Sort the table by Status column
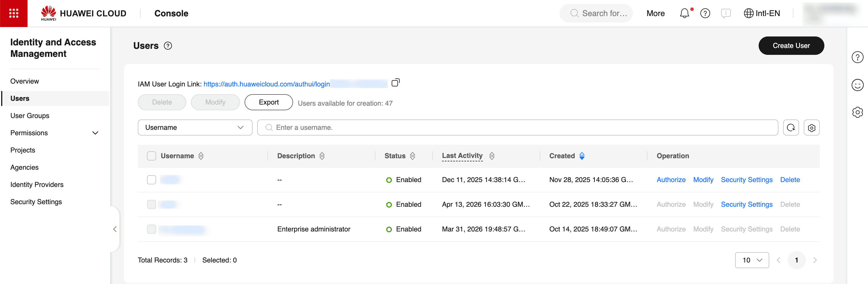This screenshot has height=284, width=868. (x=412, y=156)
